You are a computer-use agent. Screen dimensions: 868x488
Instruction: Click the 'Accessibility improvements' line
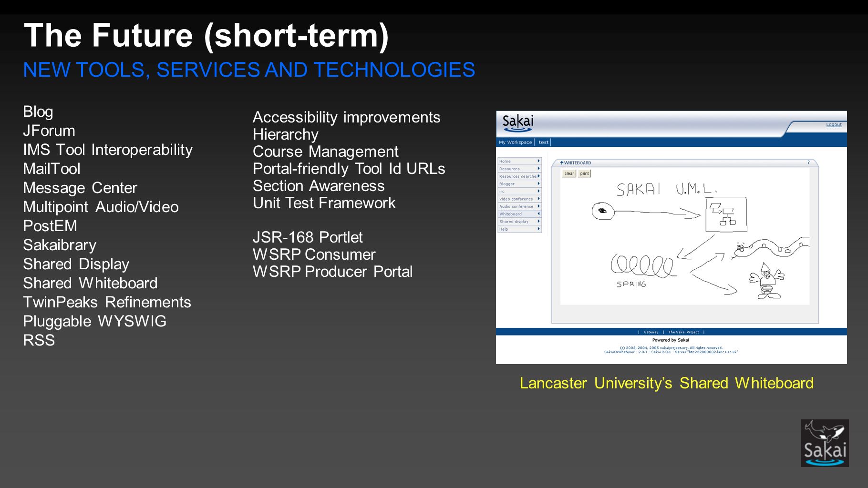pyautogui.click(x=347, y=118)
